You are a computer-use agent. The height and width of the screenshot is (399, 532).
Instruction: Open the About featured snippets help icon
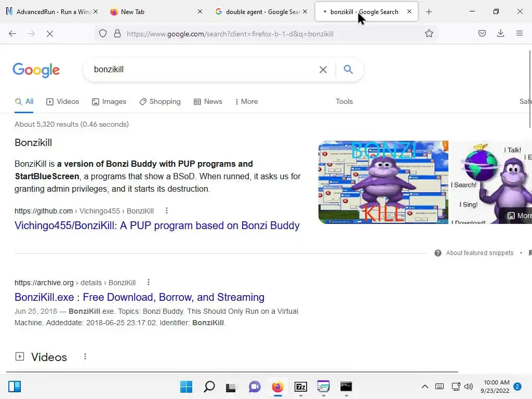(x=438, y=253)
